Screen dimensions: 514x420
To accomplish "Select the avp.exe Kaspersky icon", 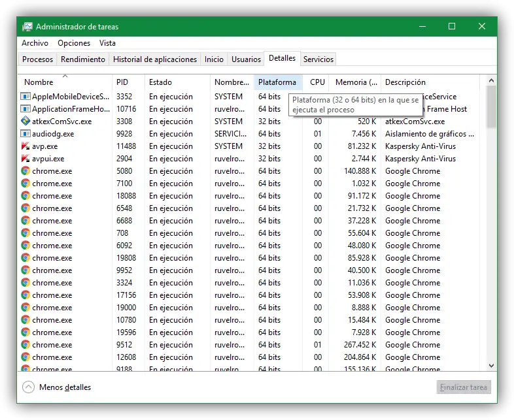I will click(26, 146).
